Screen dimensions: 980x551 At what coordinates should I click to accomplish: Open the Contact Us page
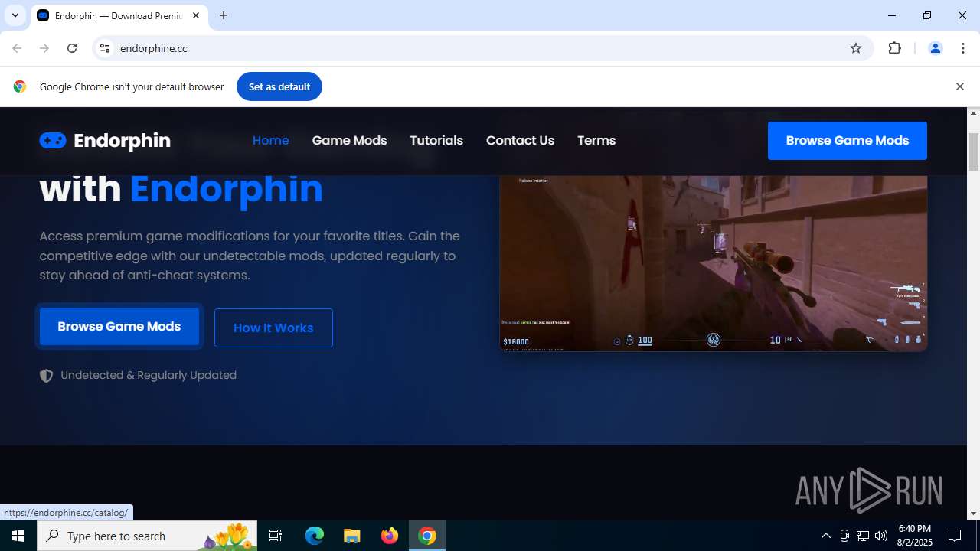click(x=520, y=141)
